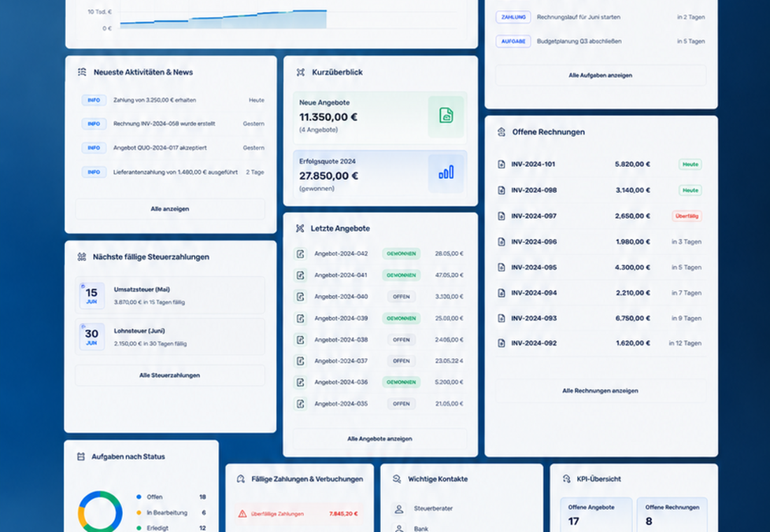Click Alle Rechnungen anzeigen button
770x532 pixels.
[x=600, y=391]
